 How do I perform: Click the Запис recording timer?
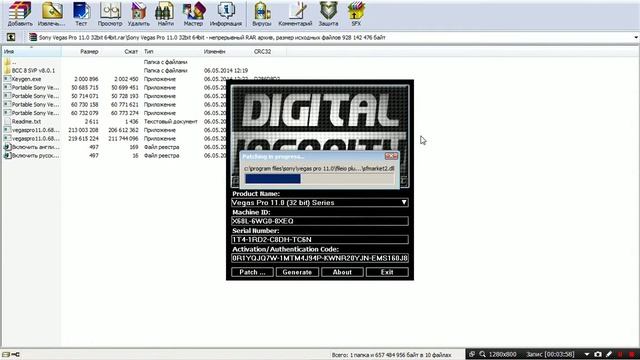coord(550,354)
